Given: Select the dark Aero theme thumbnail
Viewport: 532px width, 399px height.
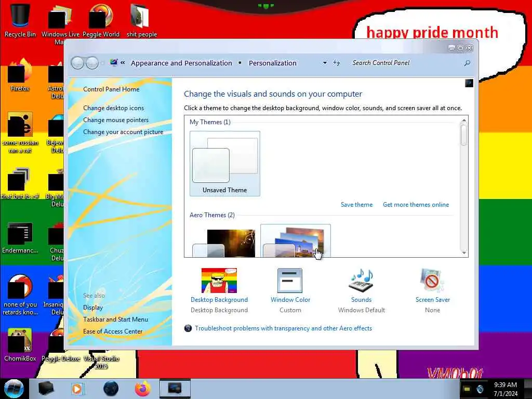Looking at the screenshot, I should coord(224,242).
